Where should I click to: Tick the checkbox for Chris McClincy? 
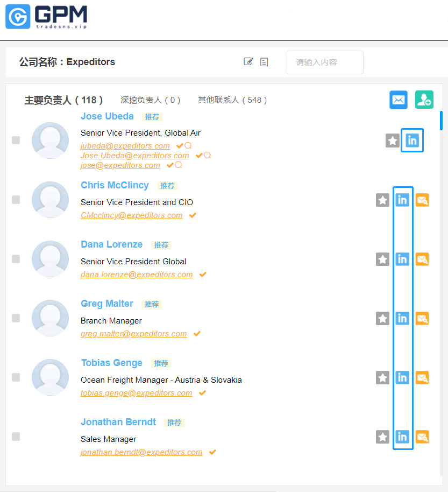pyautogui.click(x=16, y=200)
